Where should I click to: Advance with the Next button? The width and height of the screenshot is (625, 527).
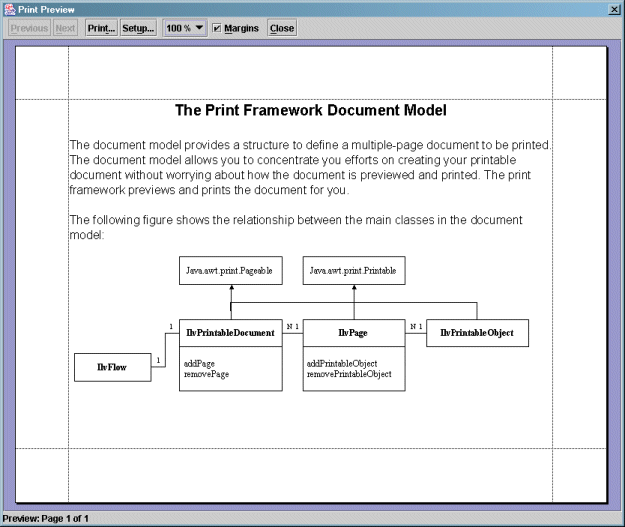click(x=65, y=28)
